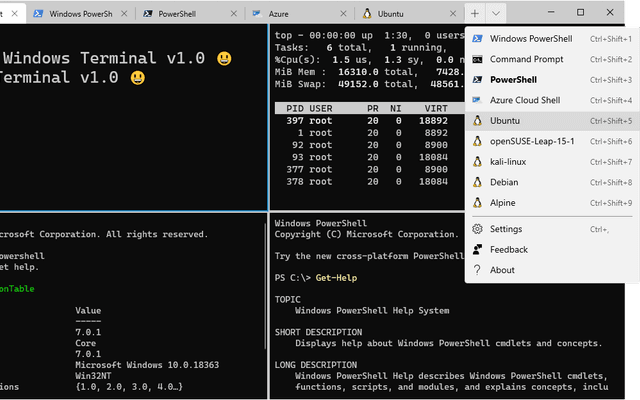Close the Windows PowerSh tab
640x400 pixels.
124,14
